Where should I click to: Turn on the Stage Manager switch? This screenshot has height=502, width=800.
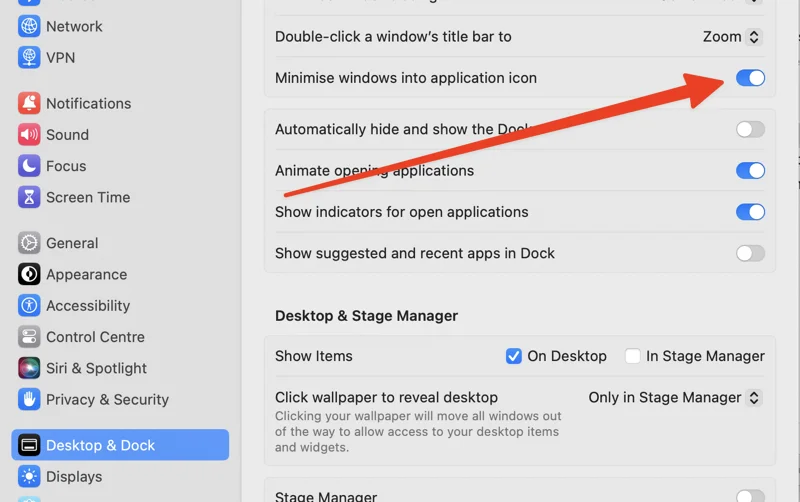[x=750, y=496]
